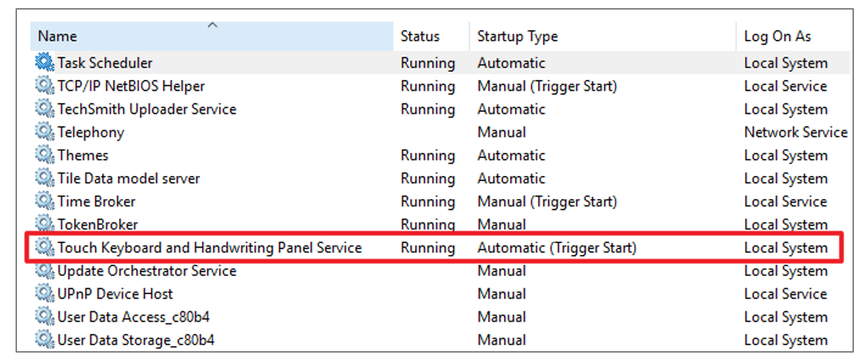The height and width of the screenshot is (360, 868).
Task: Select the TokenBroker service icon
Action: tap(45, 224)
